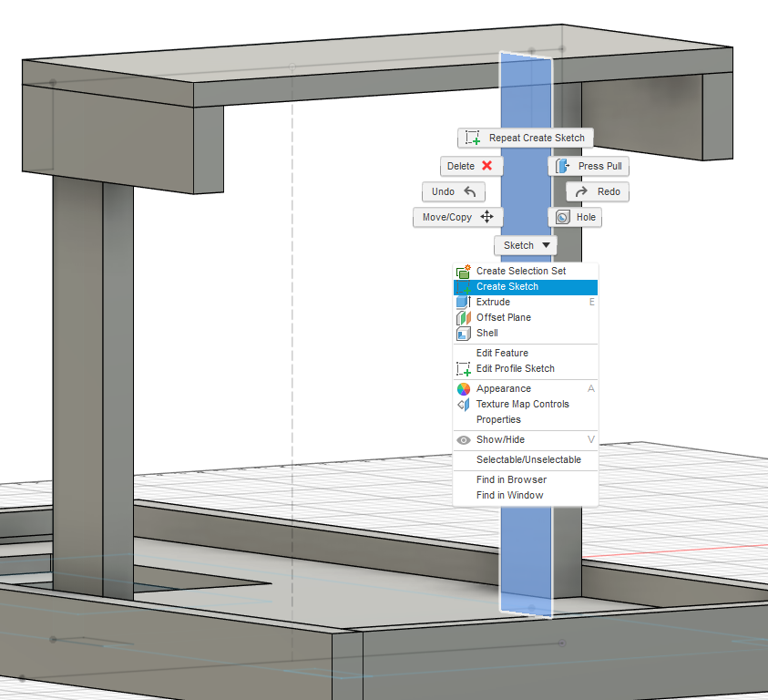Create a Selection Set
The height and width of the screenshot is (700, 768).
[518, 271]
